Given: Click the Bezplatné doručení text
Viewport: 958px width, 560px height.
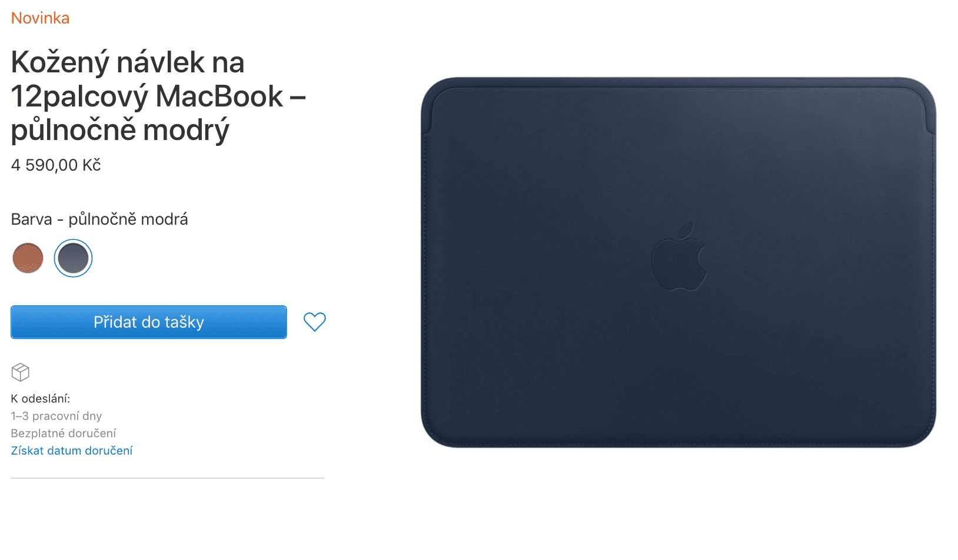Looking at the screenshot, I should coord(64,434).
